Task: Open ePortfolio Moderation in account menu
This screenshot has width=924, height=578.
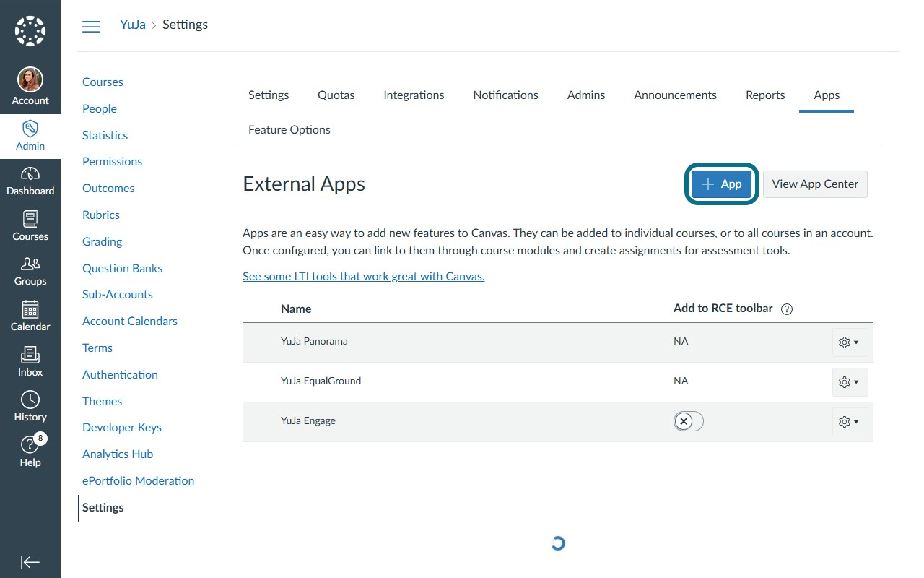Action: [x=138, y=481]
